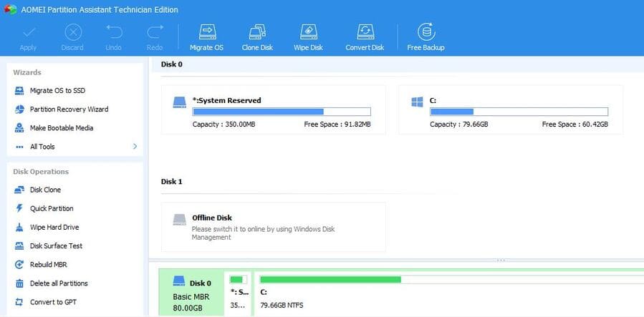Expand the All Tools arrow
The image size is (644, 317).
point(135,147)
